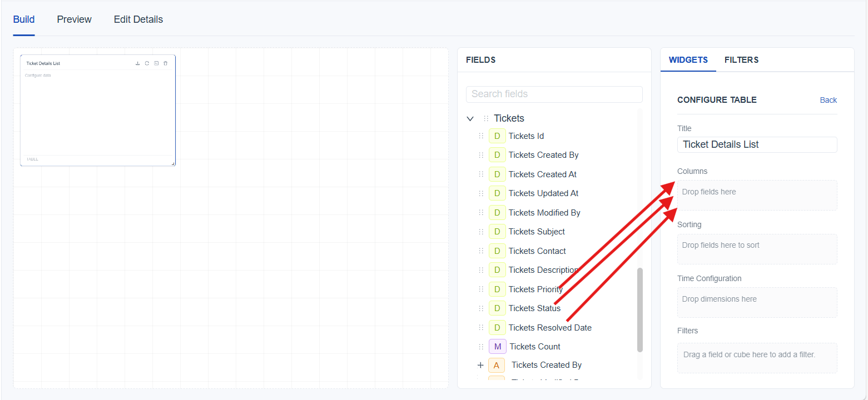Switch to the FILTERS tab

(x=741, y=60)
